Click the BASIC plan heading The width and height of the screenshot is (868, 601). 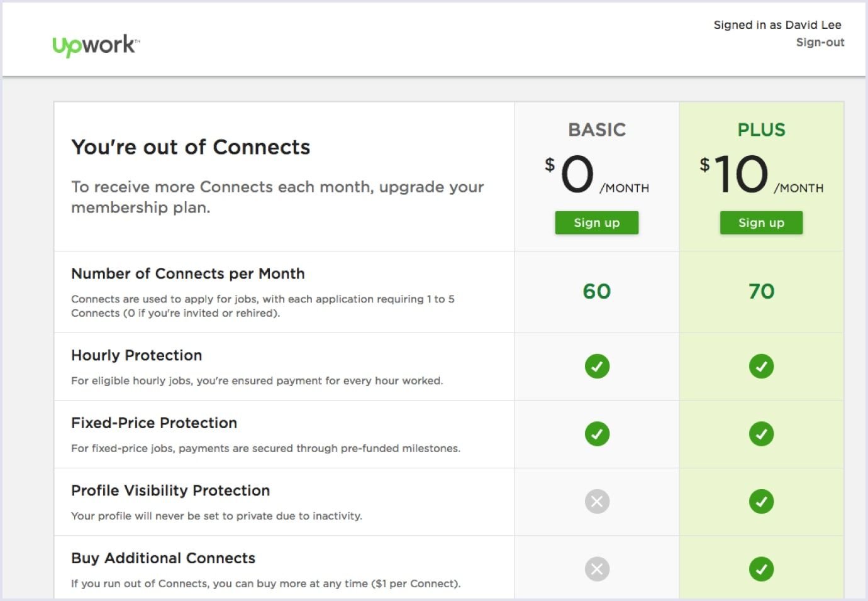click(597, 130)
